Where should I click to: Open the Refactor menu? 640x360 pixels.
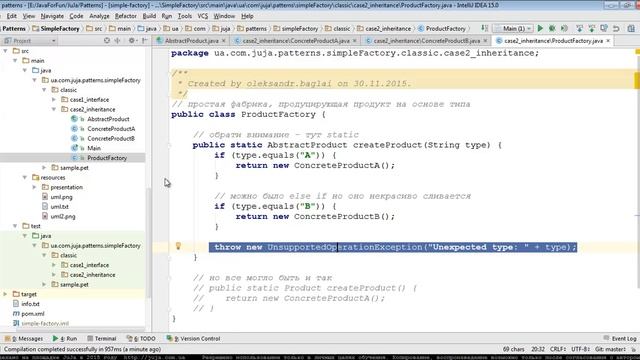click(125, 16)
